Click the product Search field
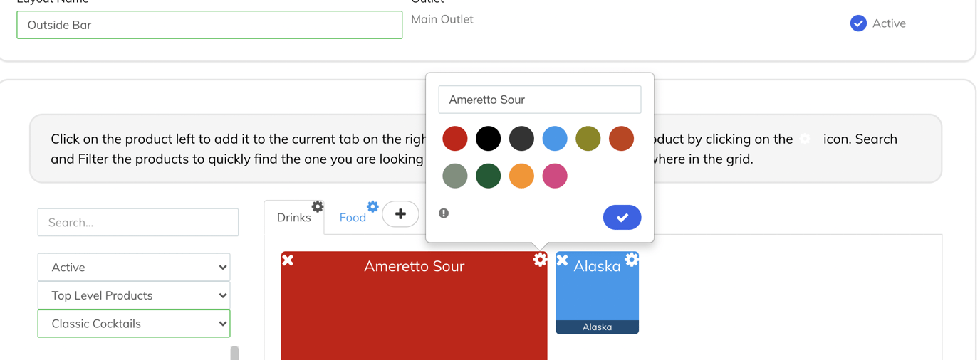The image size is (980, 360). [138, 222]
